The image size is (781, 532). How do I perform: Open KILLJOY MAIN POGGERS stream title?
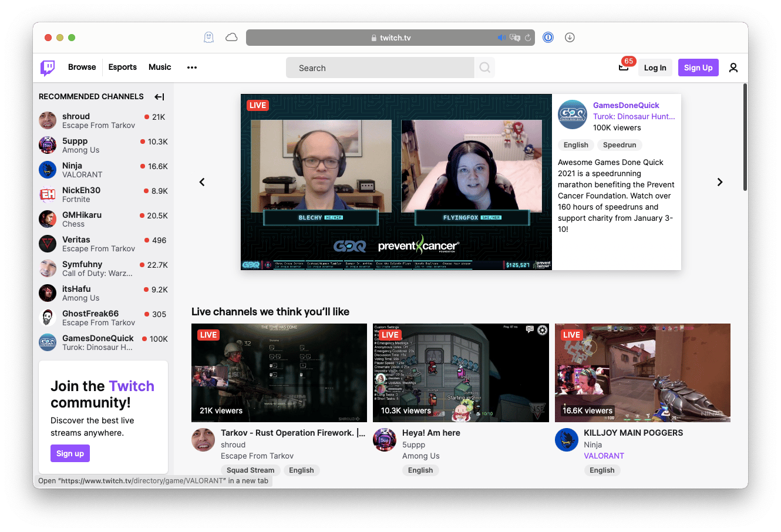(x=634, y=433)
